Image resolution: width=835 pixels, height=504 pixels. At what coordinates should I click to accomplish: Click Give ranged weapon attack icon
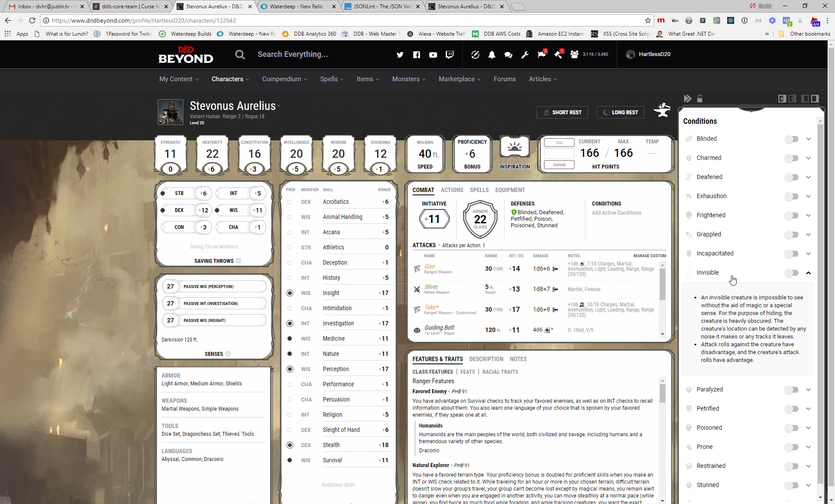pos(417,269)
